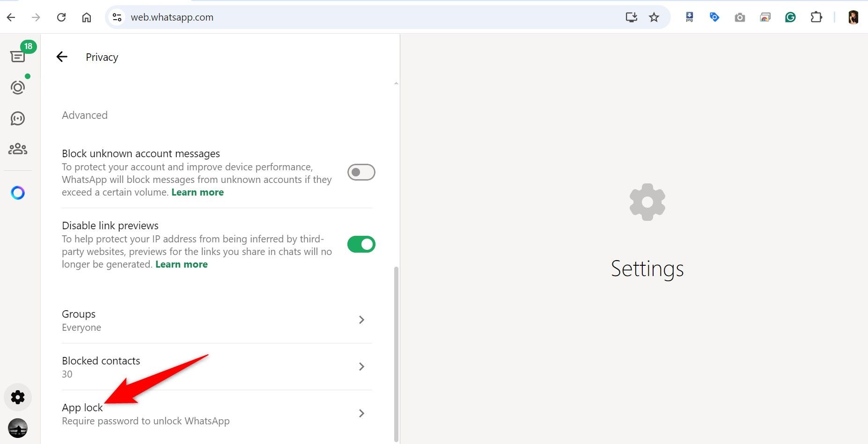Click the Block unknown account messages title
868x444 pixels.
pyautogui.click(x=141, y=153)
